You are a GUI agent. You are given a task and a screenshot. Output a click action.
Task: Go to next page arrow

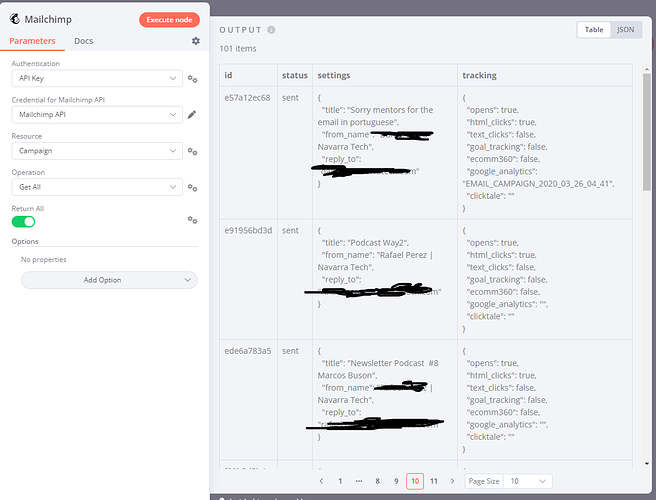(x=452, y=481)
